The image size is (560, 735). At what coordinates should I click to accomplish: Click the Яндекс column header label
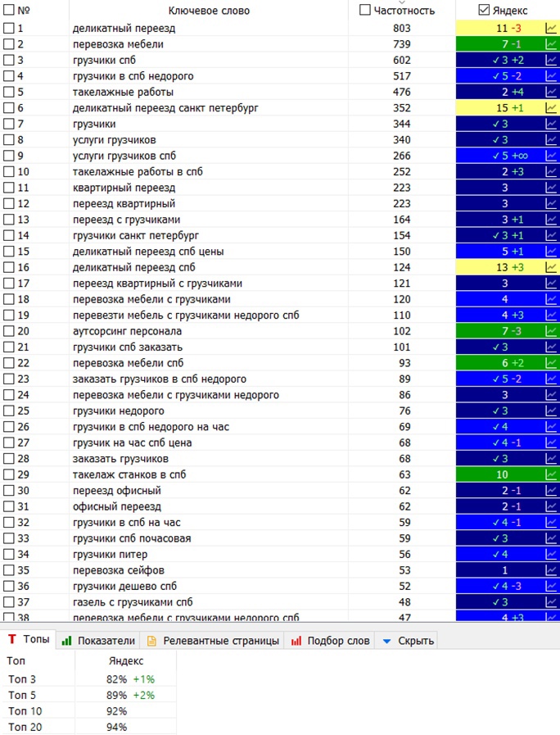click(x=510, y=11)
